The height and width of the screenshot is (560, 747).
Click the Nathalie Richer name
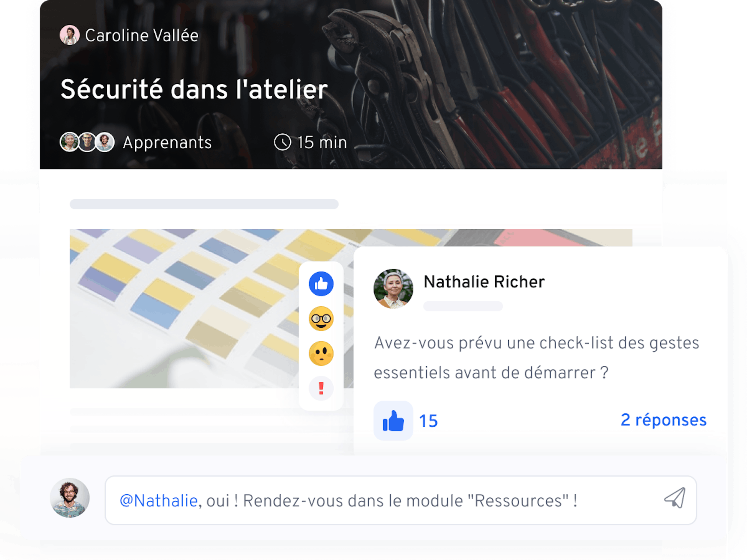pos(484,281)
